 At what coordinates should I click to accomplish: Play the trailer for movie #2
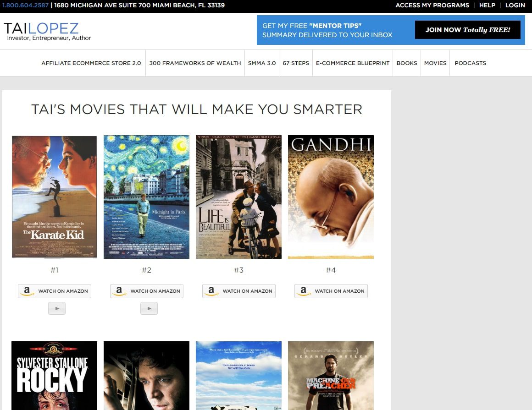click(149, 308)
